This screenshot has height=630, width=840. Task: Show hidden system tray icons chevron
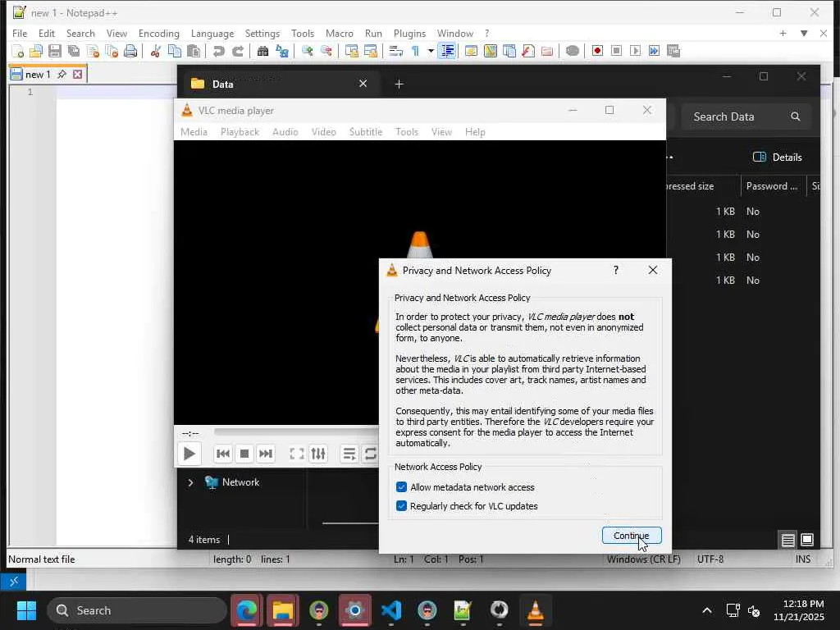707,610
